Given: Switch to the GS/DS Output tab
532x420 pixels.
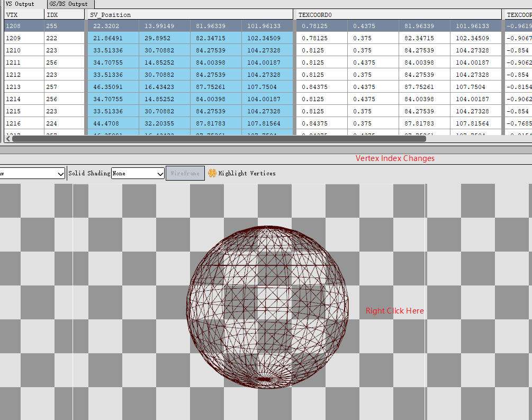Looking at the screenshot, I should point(68,4).
